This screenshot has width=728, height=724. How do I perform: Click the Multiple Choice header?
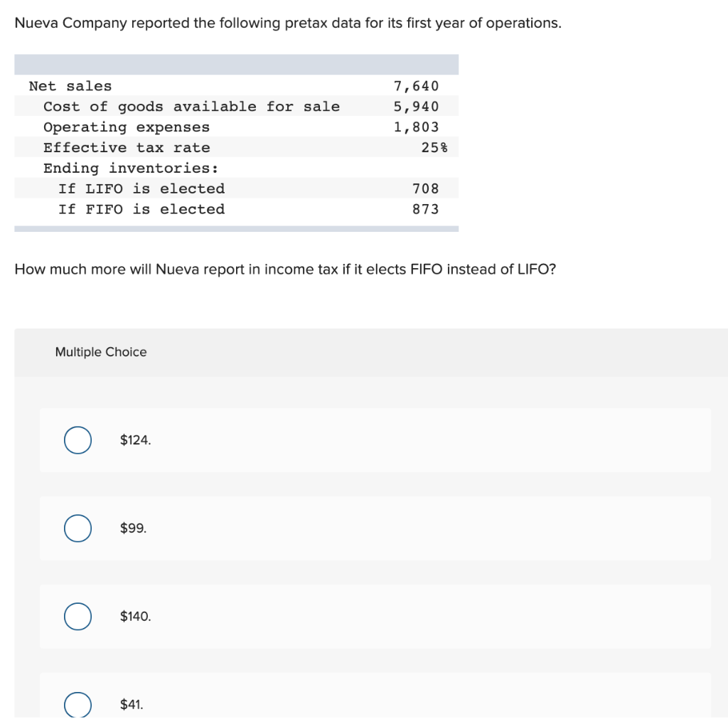click(x=100, y=352)
